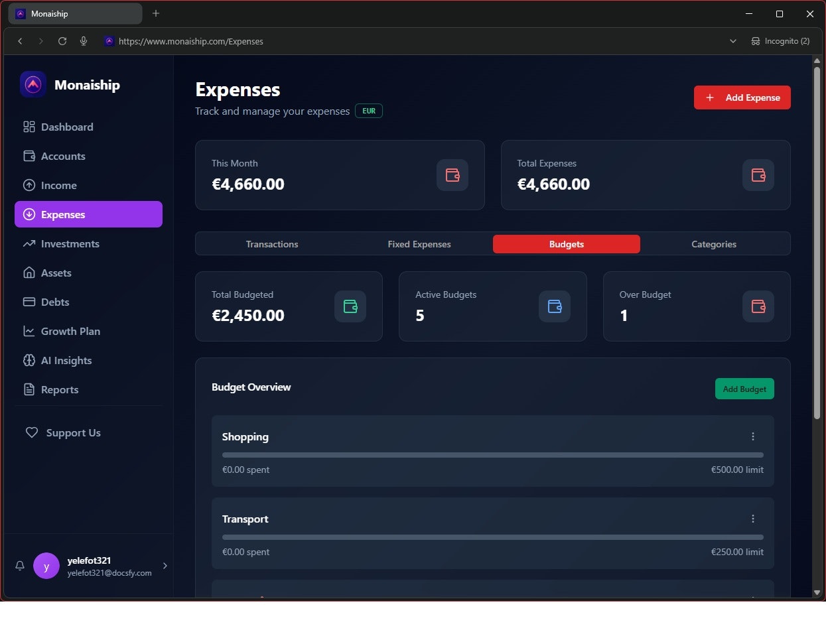Open the Investments section
This screenshot has height=644, width=826.
[88, 243]
